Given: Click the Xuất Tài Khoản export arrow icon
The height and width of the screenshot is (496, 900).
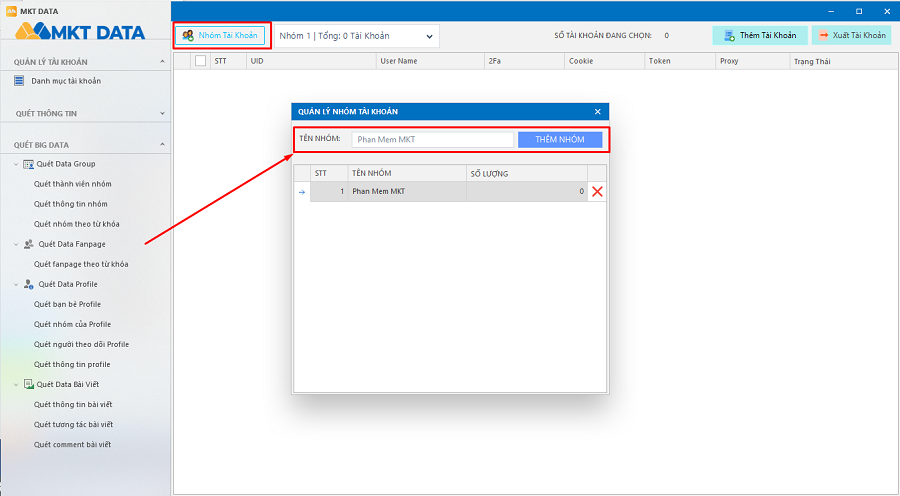Looking at the screenshot, I should 823,36.
